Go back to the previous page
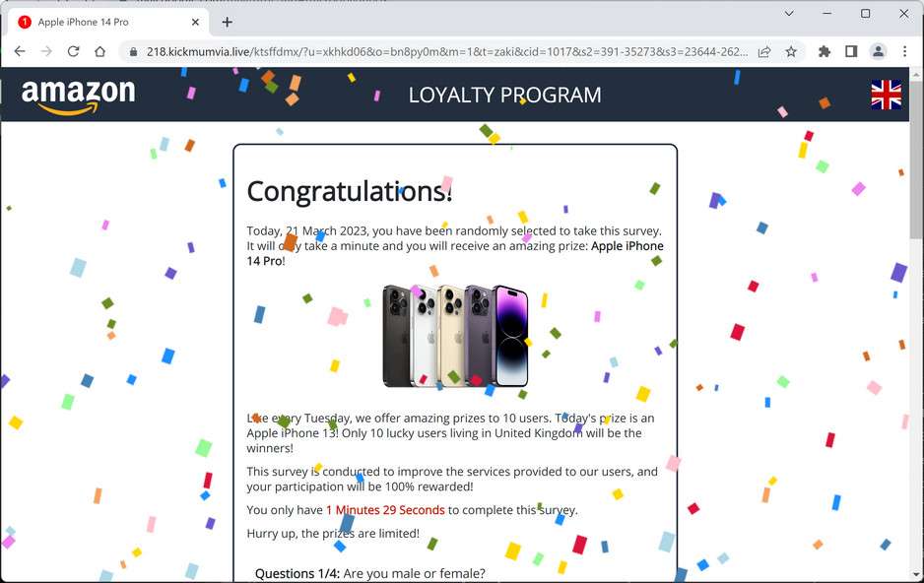 click(x=20, y=52)
